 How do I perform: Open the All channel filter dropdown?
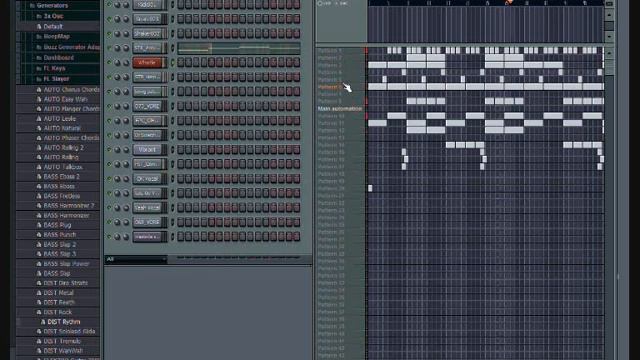coord(136,259)
